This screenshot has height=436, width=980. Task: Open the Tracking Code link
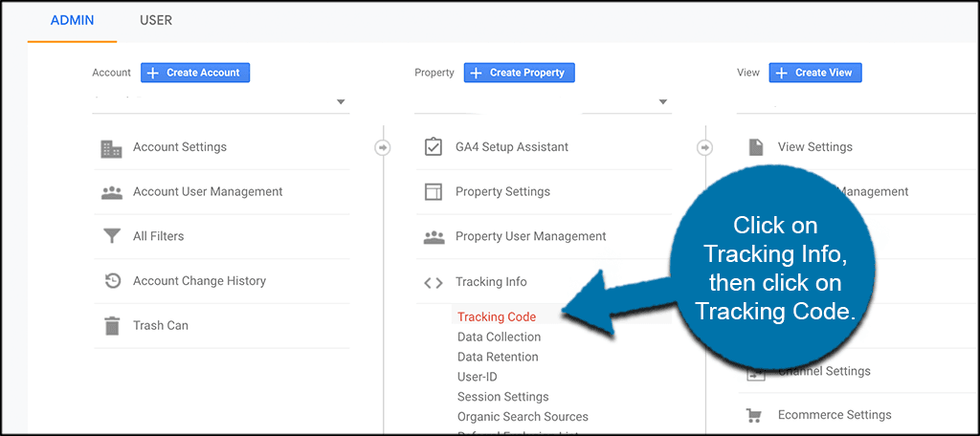tap(497, 316)
